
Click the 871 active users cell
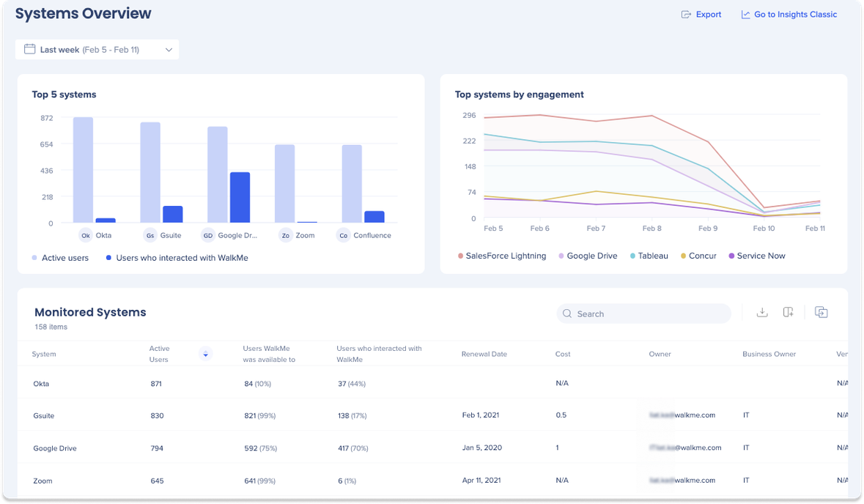coord(156,383)
